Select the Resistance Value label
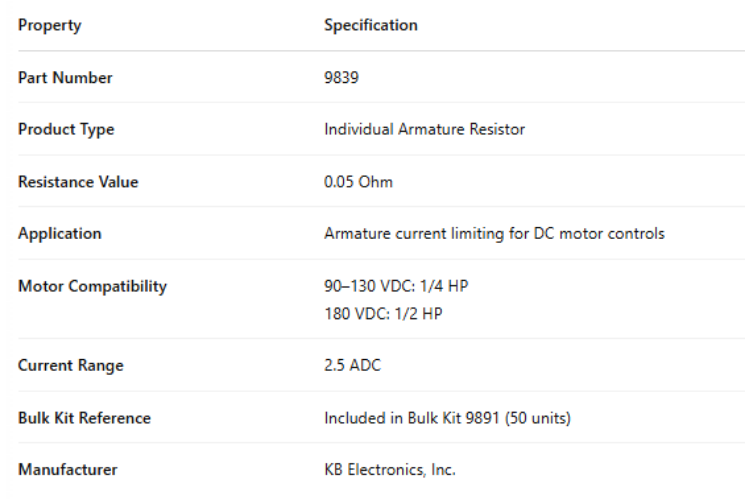745x500 pixels. click(78, 182)
